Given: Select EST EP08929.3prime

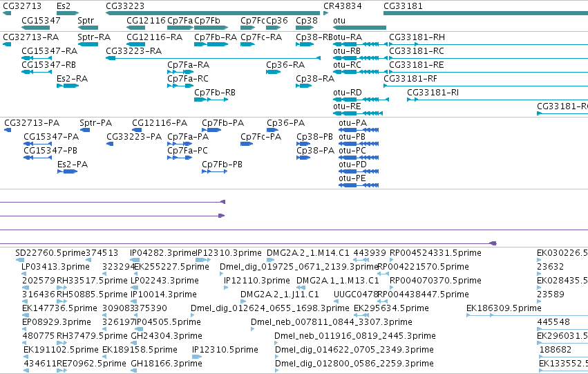Looking at the screenshot, I should coord(25,329).
